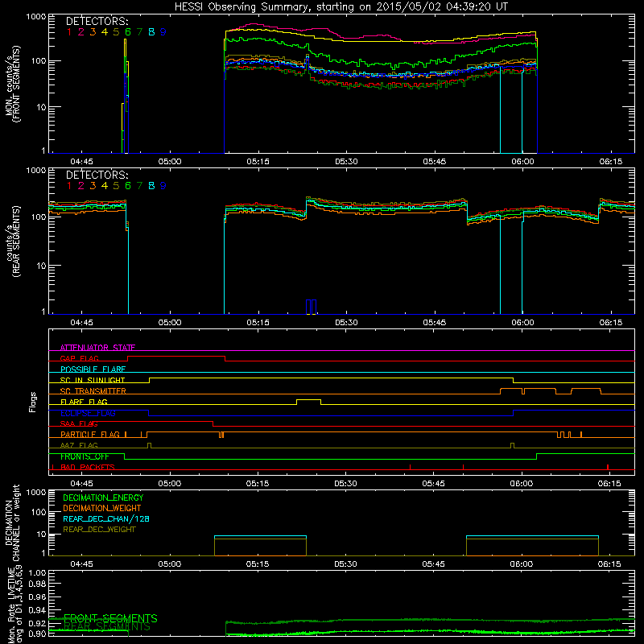Click the 1.00 value on livetime axis

(37, 572)
